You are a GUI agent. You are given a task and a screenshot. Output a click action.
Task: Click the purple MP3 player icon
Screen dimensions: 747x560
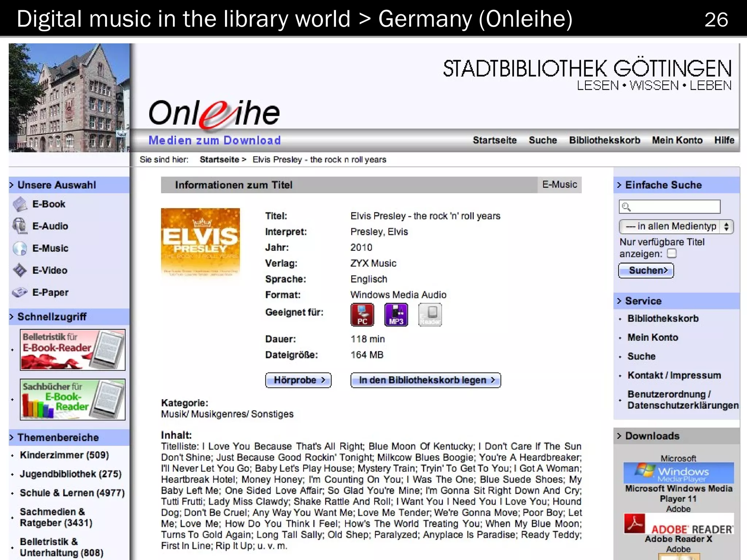(x=396, y=315)
